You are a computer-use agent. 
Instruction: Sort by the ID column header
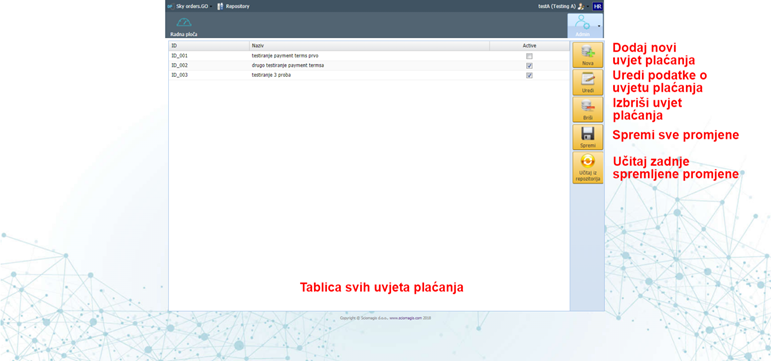(x=209, y=46)
